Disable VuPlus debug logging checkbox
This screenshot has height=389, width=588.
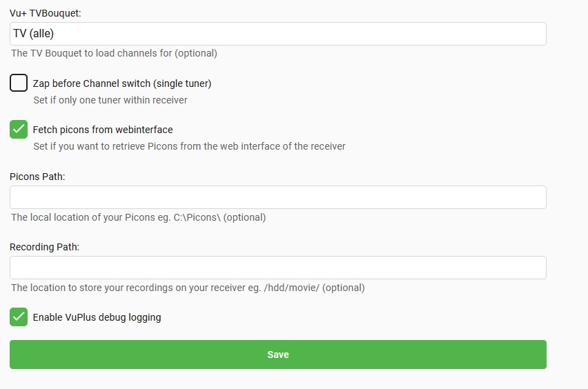coord(19,317)
